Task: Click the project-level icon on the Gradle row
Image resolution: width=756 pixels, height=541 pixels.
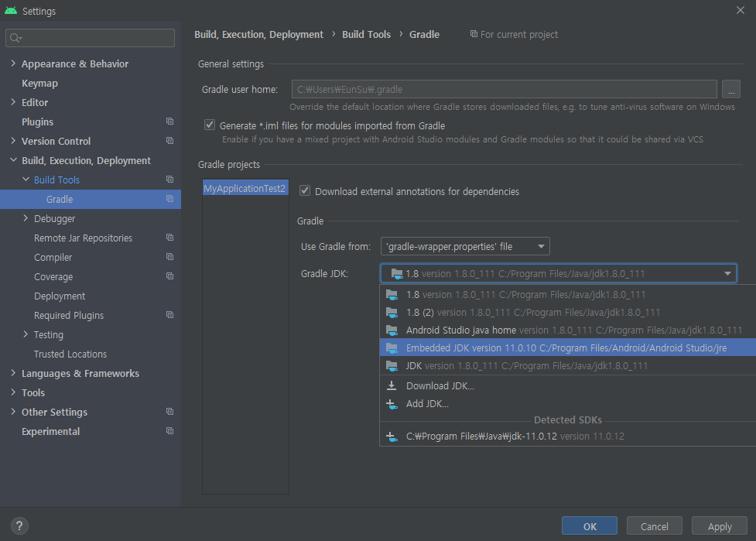Action: pyautogui.click(x=169, y=199)
